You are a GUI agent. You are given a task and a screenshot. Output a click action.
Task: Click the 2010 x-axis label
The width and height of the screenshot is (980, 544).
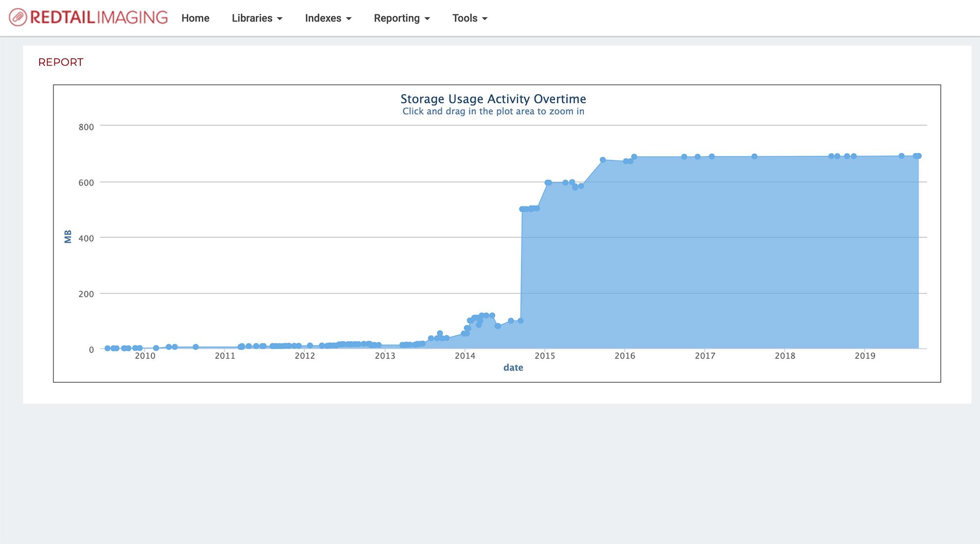coord(145,356)
